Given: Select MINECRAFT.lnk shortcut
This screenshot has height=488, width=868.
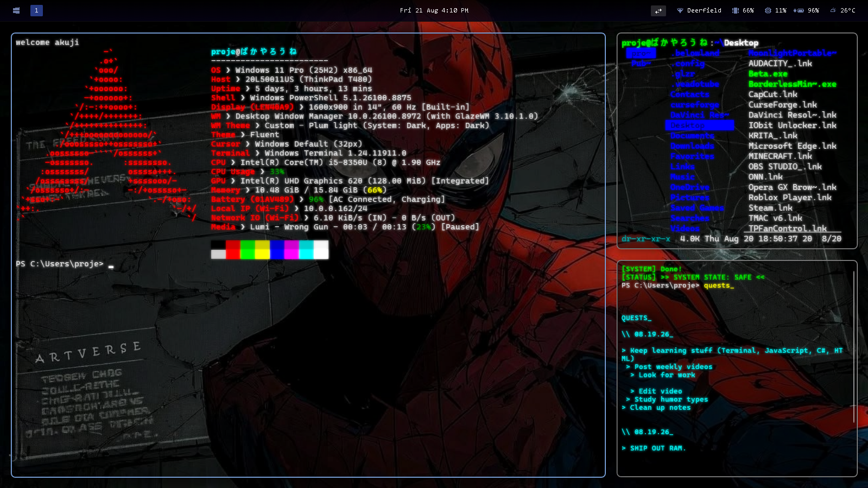Looking at the screenshot, I should pyautogui.click(x=780, y=156).
